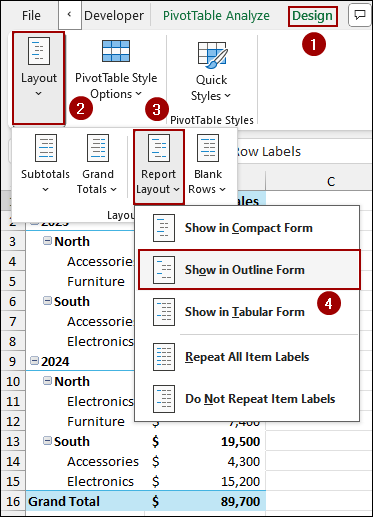Select Electronics cell in row 15

click(x=85, y=481)
